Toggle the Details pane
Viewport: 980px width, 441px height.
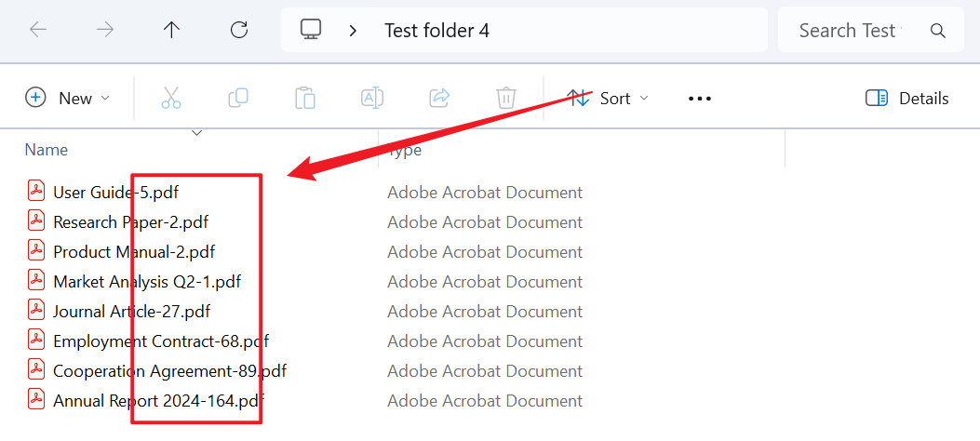coord(906,98)
